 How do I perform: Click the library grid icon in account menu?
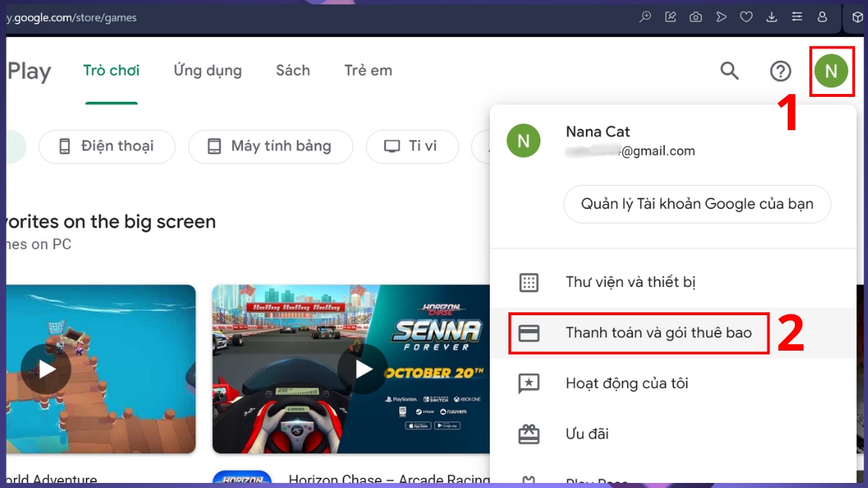(529, 282)
